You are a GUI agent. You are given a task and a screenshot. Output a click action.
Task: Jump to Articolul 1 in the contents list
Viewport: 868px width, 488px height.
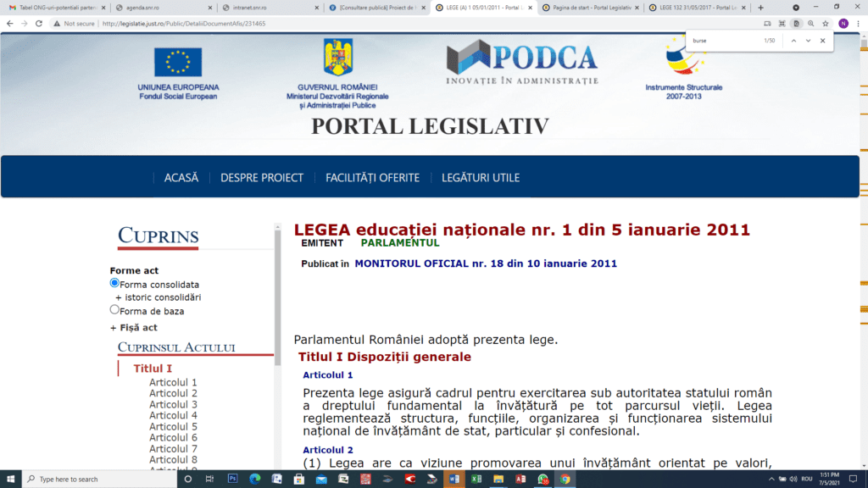[x=173, y=382]
